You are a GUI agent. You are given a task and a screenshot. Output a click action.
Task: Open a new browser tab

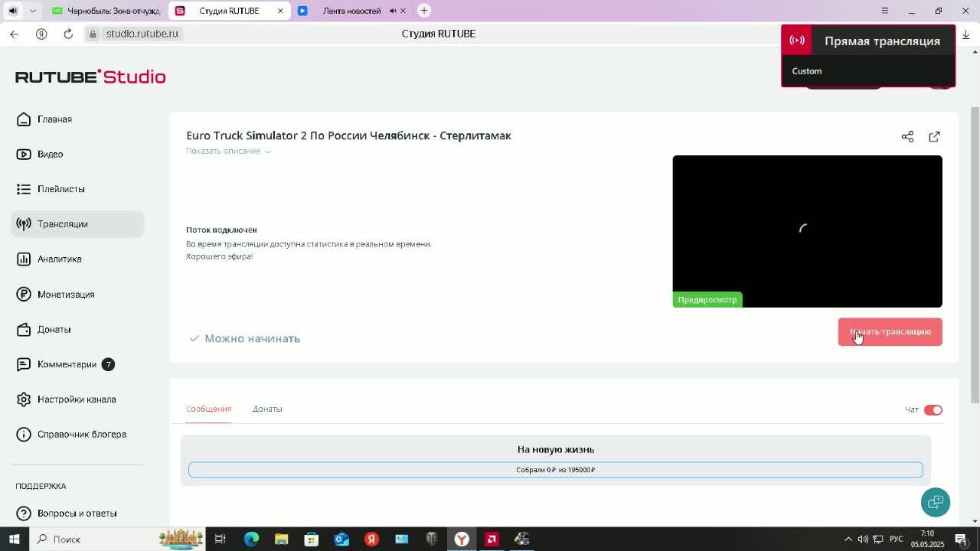(424, 11)
